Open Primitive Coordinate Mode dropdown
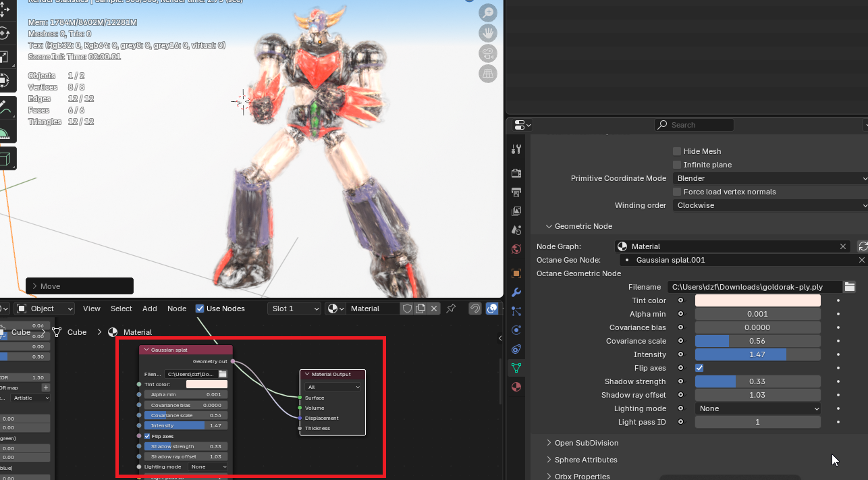 pos(770,178)
